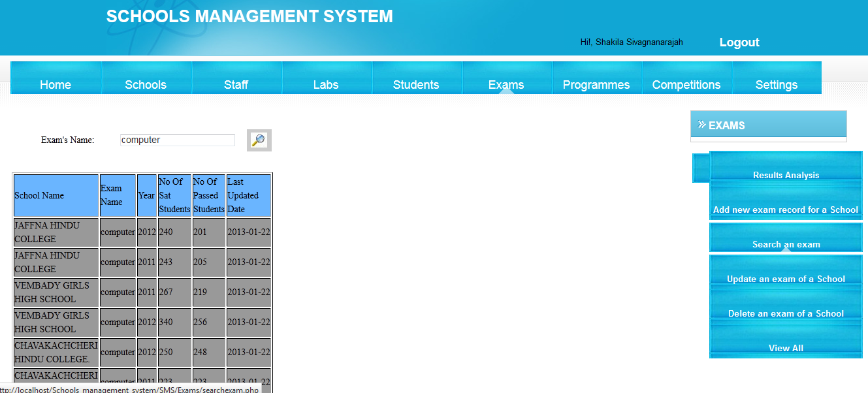Open the Students section
The image size is (868, 393).
[417, 84]
